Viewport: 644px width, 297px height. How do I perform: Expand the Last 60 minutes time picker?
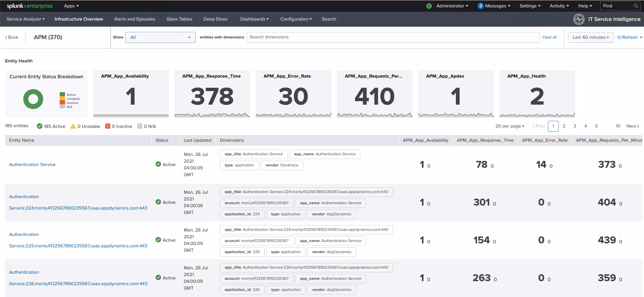click(x=590, y=37)
